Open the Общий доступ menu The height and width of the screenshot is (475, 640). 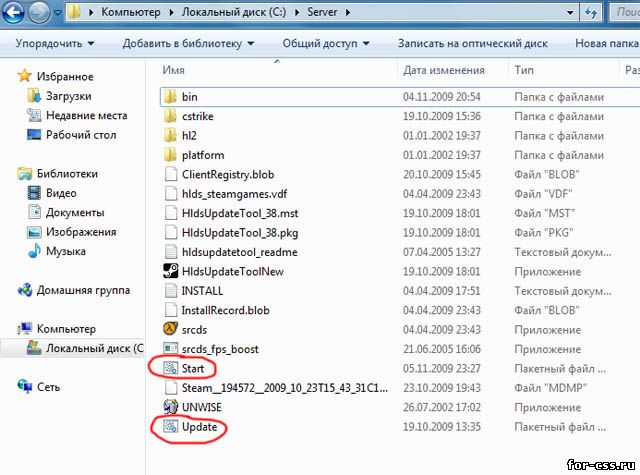[326, 43]
